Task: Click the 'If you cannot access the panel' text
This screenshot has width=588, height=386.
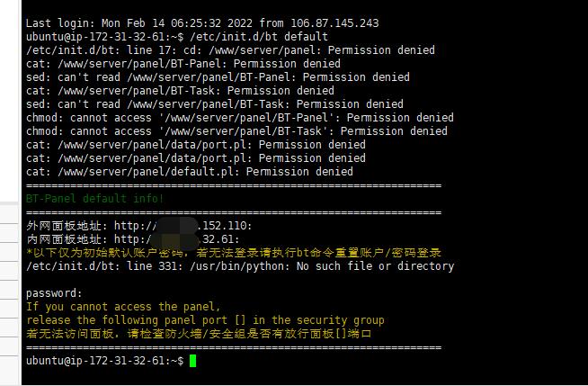Action: pos(123,307)
